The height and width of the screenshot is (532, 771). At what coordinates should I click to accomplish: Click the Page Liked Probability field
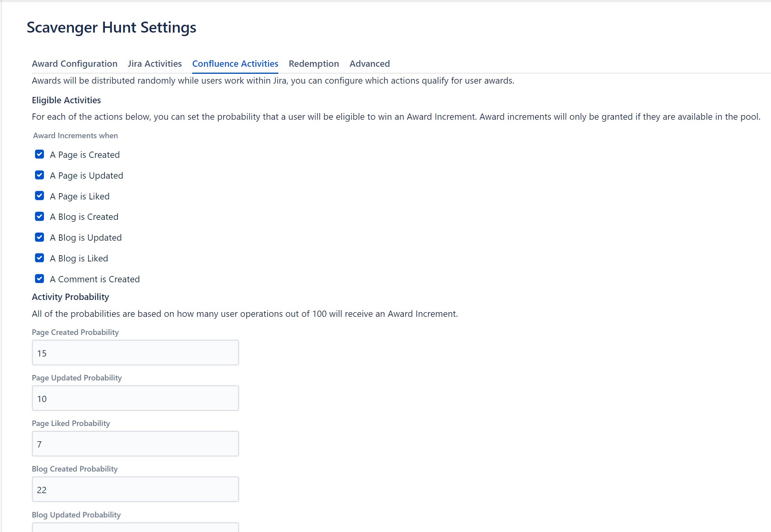(135, 444)
